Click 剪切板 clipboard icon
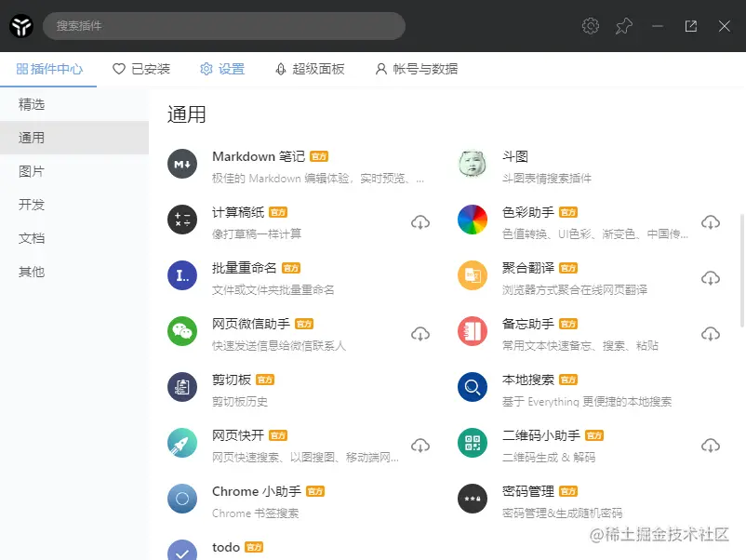 pos(182,387)
